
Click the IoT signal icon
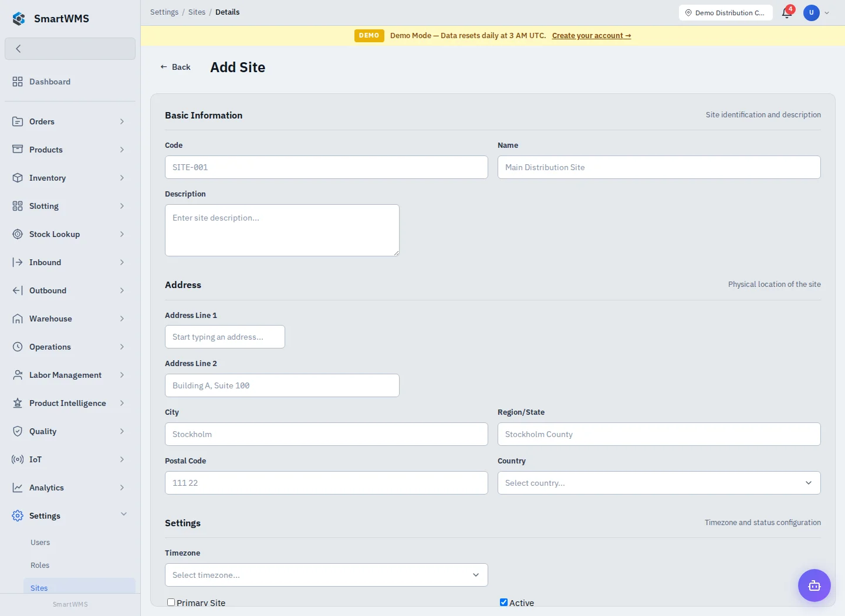point(18,459)
